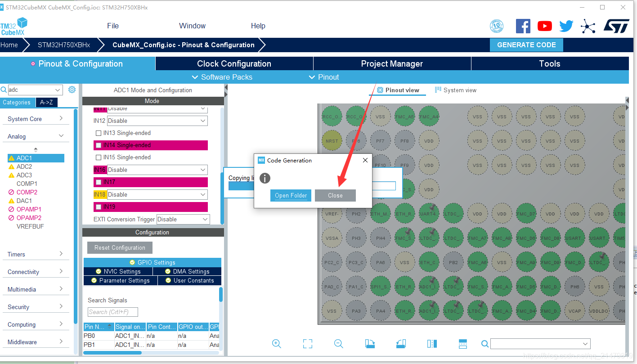Screen dimensions: 637x364
Task: Click the search magnifier beside adc field
Action: [4, 90]
